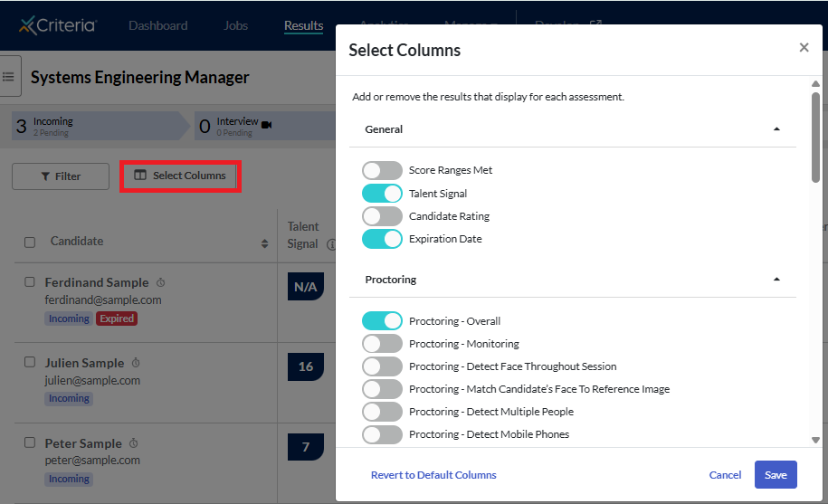Image resolution: width=828 pixels, height=504 pixels.
Task: Sort the Candidate column
Action: click(x=265, y=242)
